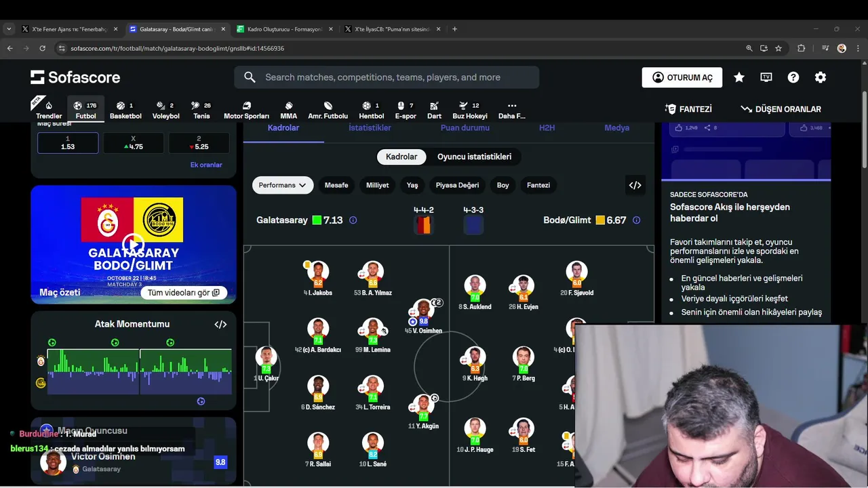Click player K. Høgh on the pitch
The width and height of the screenshot is (868, 488).
475,364
